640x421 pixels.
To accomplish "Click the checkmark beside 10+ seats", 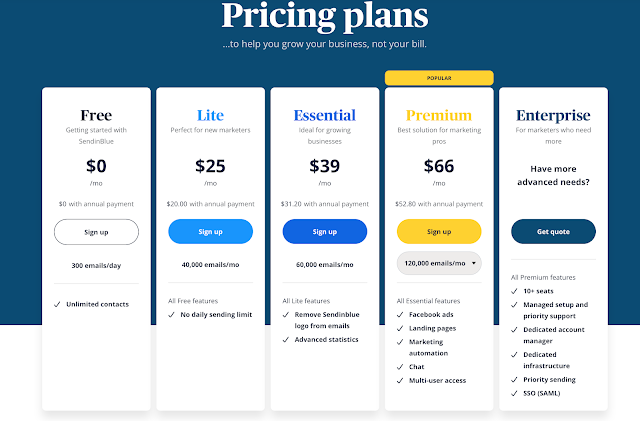I will pos(514,291).
